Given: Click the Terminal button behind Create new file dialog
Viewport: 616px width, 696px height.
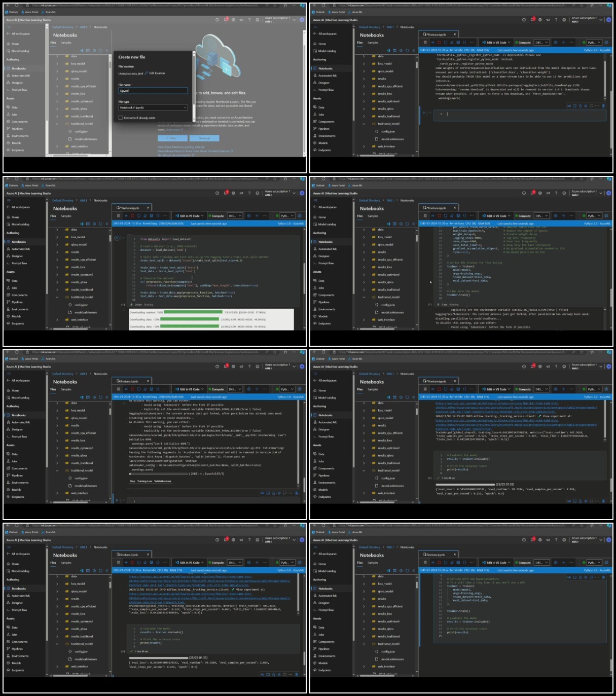Looking at the screenshot, I should [x=204, y=138].
